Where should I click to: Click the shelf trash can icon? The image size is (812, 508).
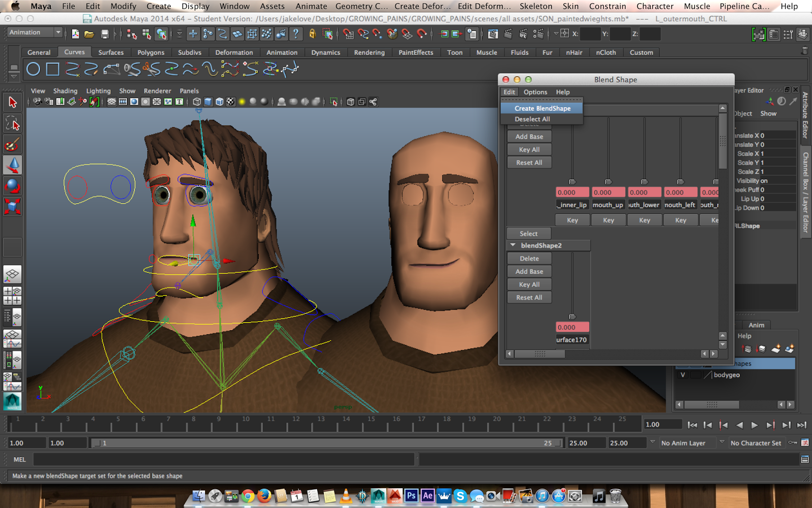click(x=804, y=51)
